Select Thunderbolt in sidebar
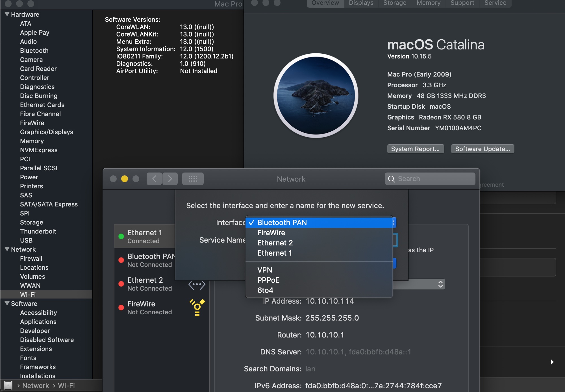565x392 pixels. click(38, 231)
